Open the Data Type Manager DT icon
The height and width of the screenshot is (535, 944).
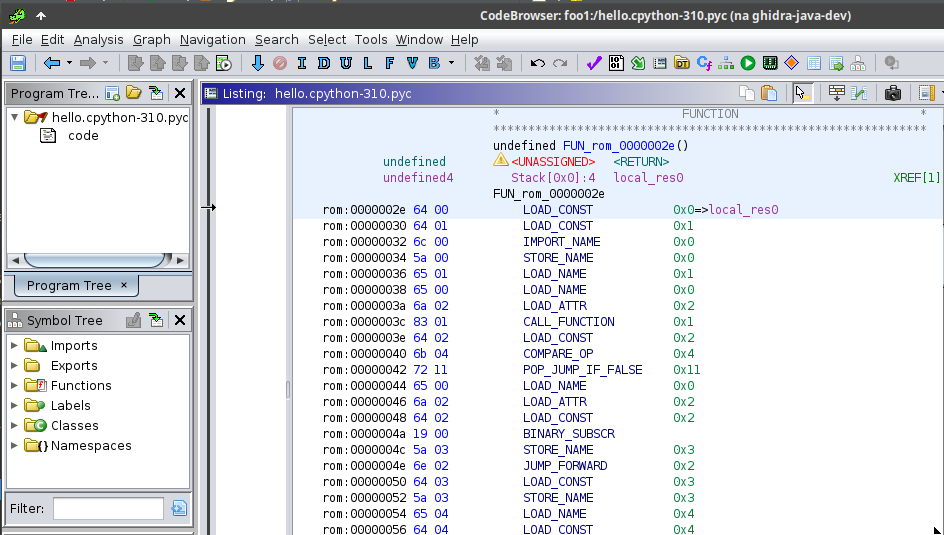(682, 63)
